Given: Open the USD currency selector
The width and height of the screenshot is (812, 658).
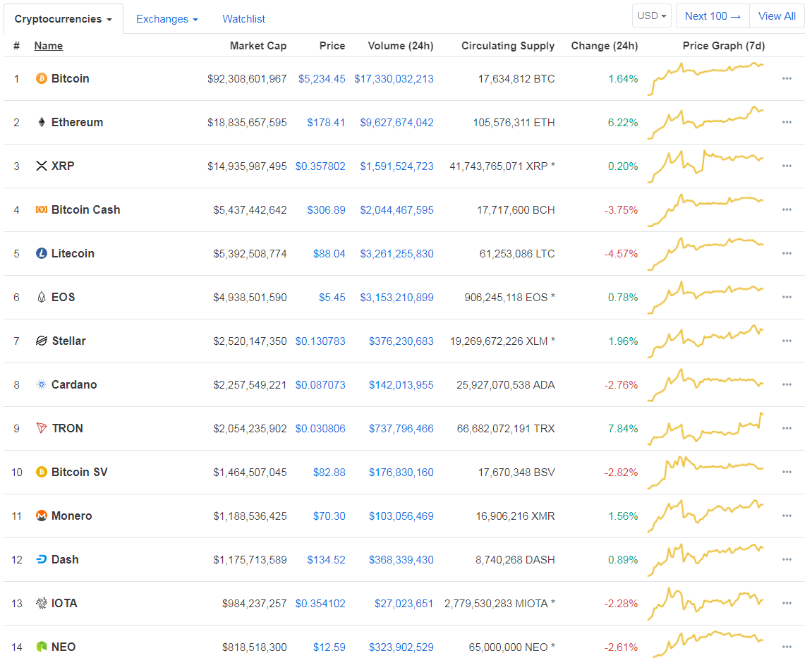Looking at the screenshot, I should click(x=651, y=16).
